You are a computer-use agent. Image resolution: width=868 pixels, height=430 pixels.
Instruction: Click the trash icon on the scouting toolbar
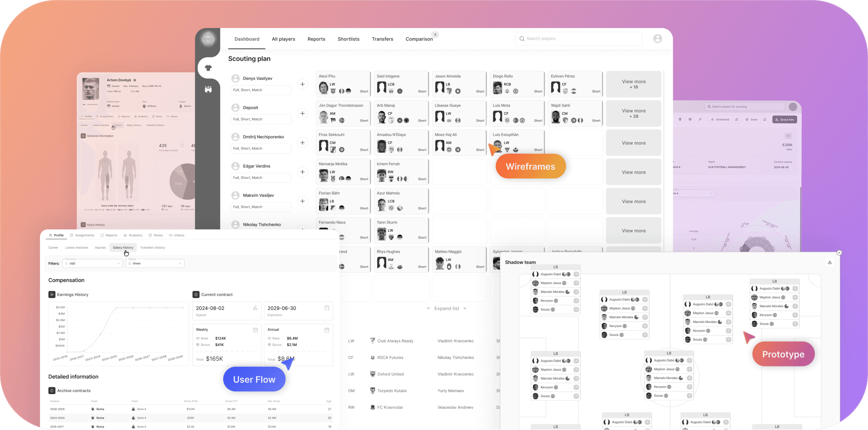[x=680, y=119]
